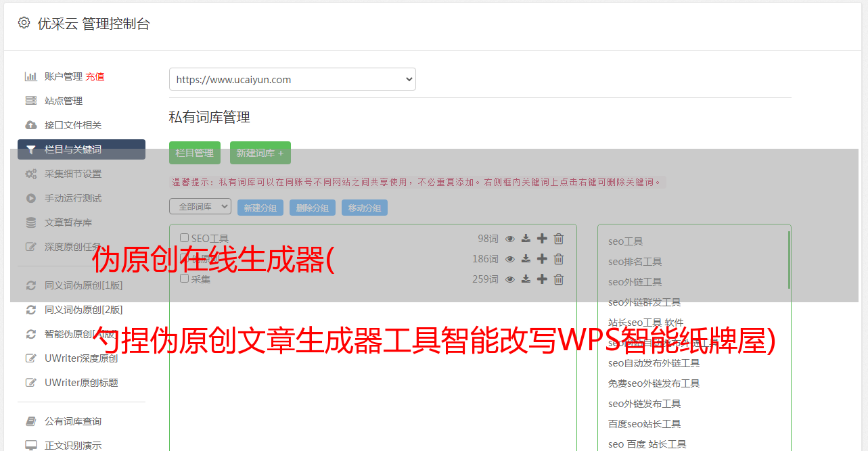This screenshot has height=451, width=868.
Task: Check the 采集 library checkbox
Action: pos(184,279)
